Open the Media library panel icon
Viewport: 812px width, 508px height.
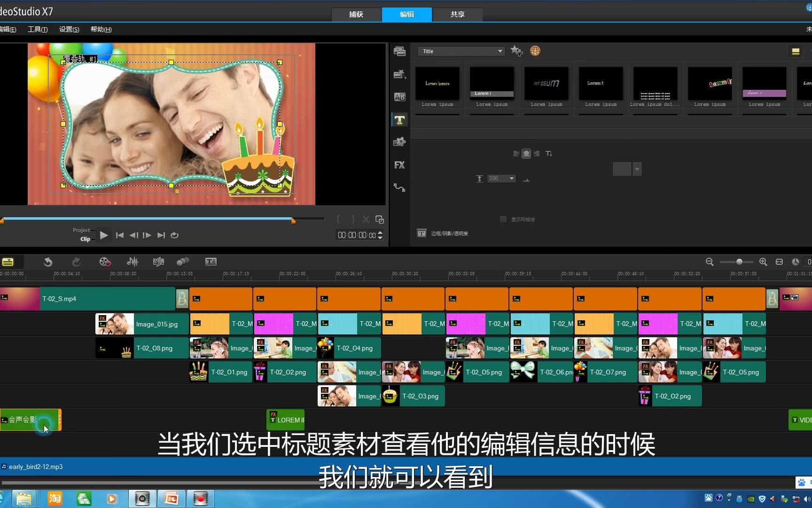399,51
